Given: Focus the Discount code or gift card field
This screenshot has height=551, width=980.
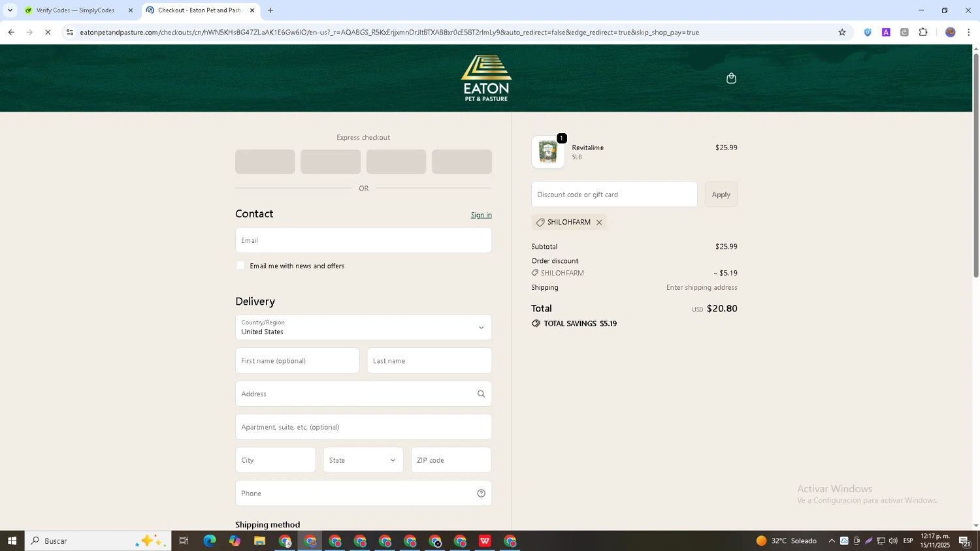Looking at the screenshot, I should point(614,195).
